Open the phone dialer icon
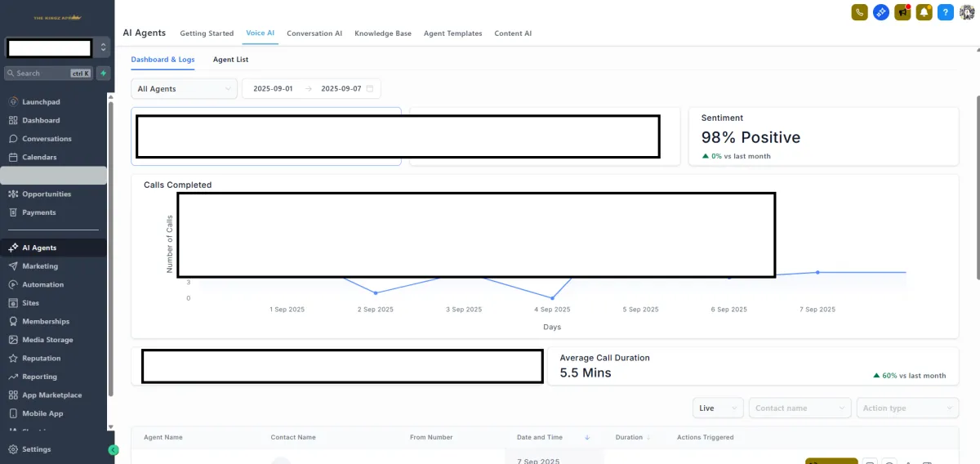The height and width of the screenshot is (464, 980). pyautogui.click(x=859, y=12)
